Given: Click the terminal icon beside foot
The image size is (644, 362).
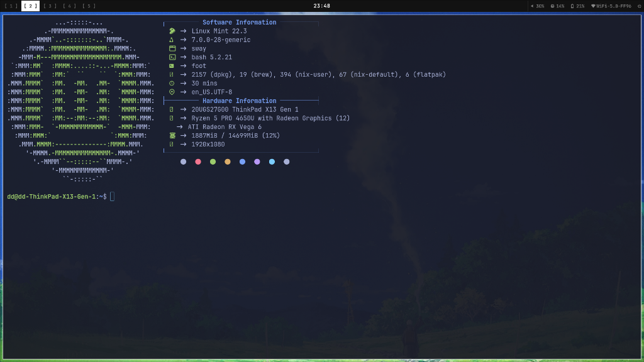Looking at the screenshot, I should pyautogui.click(x=172, y=65).
